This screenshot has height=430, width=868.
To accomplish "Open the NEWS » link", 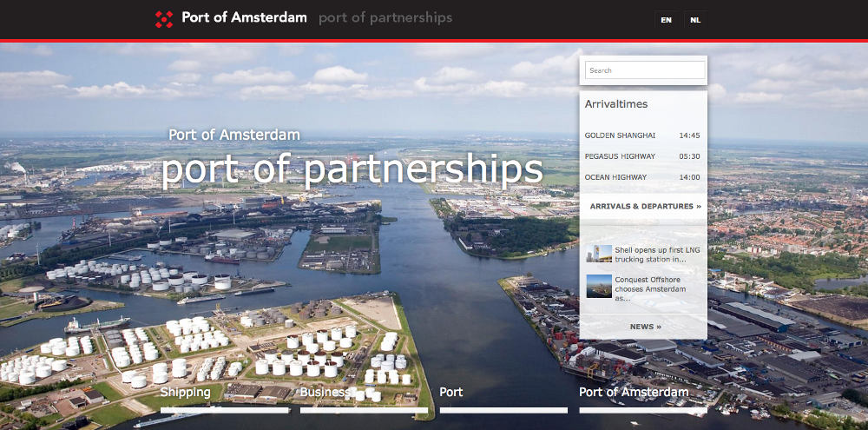I will pos(646,327).
